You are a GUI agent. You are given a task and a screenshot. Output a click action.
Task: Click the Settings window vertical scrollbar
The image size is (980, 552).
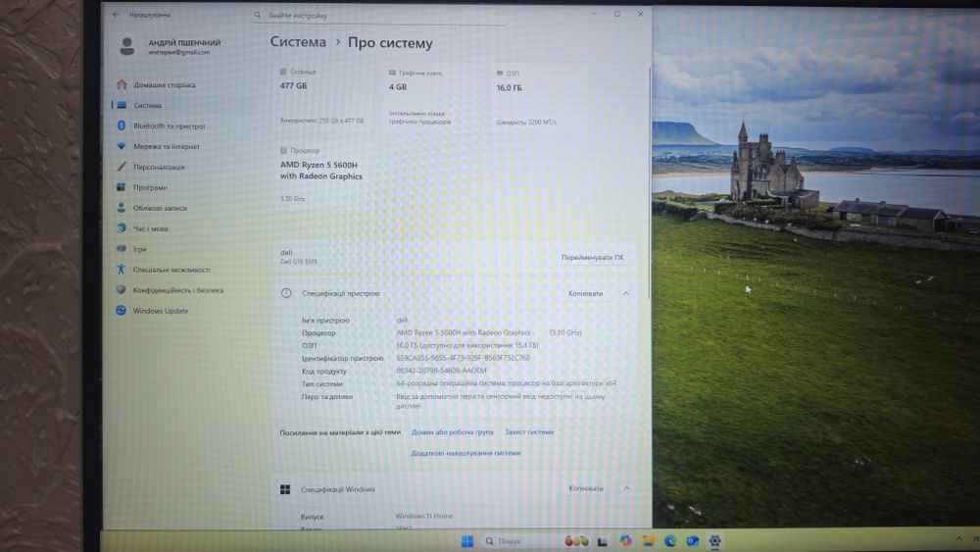(x=650, y=181)
